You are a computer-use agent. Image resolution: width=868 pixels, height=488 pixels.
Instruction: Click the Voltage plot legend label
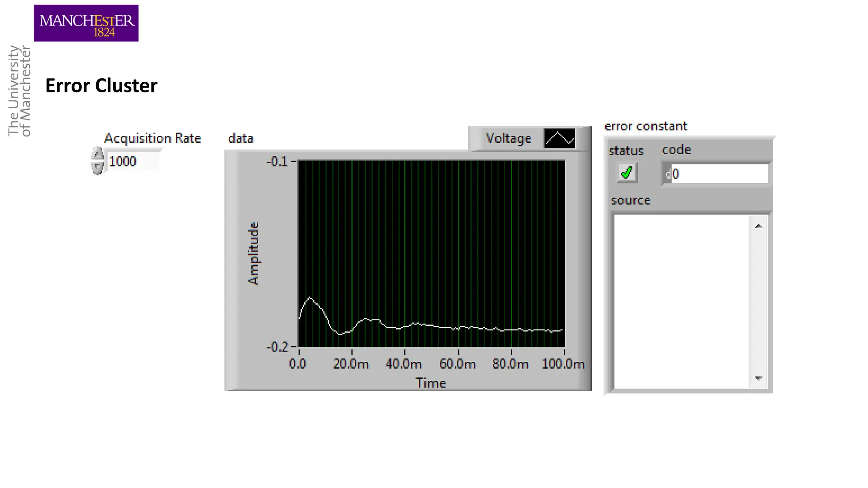[508, 139]
